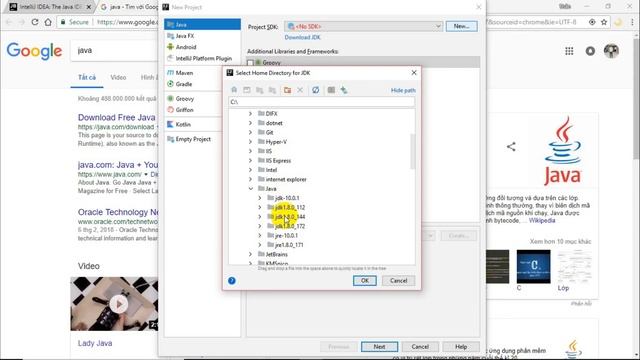Screen dimensions: 640x360
Task: Open Project SDK dropdown
Action: click(x=363, y=27)
